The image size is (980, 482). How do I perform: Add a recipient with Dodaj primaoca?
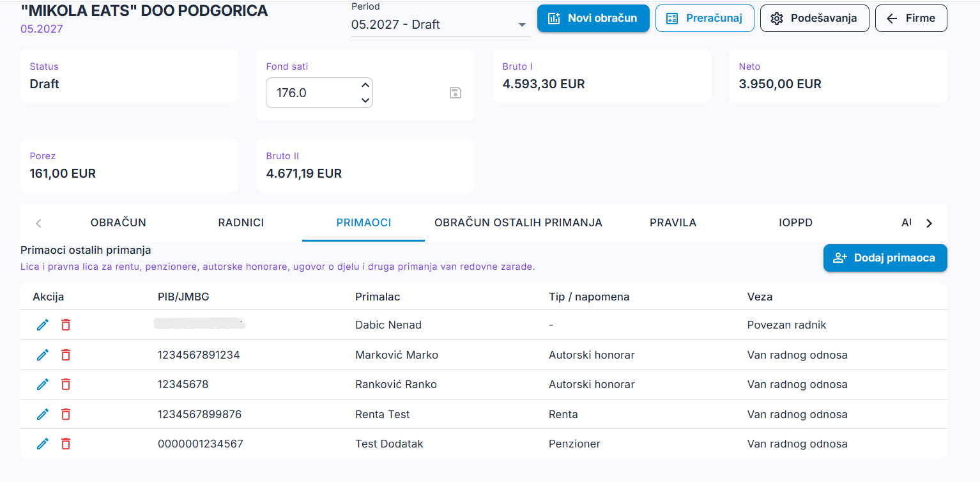point(885,258)
